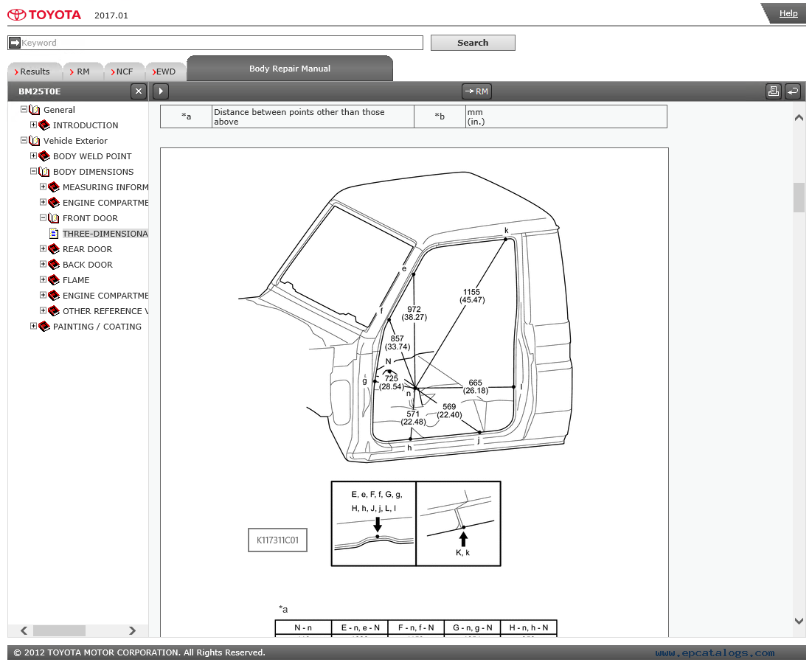Expand the INTRODUCTION tree node

point(34,125)
